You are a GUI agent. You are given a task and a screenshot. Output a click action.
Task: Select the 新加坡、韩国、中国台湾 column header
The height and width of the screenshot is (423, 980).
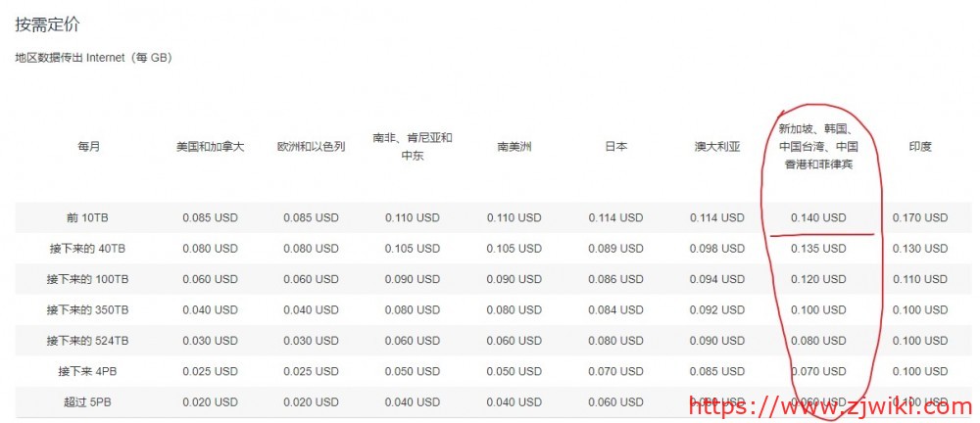point(818,147)
